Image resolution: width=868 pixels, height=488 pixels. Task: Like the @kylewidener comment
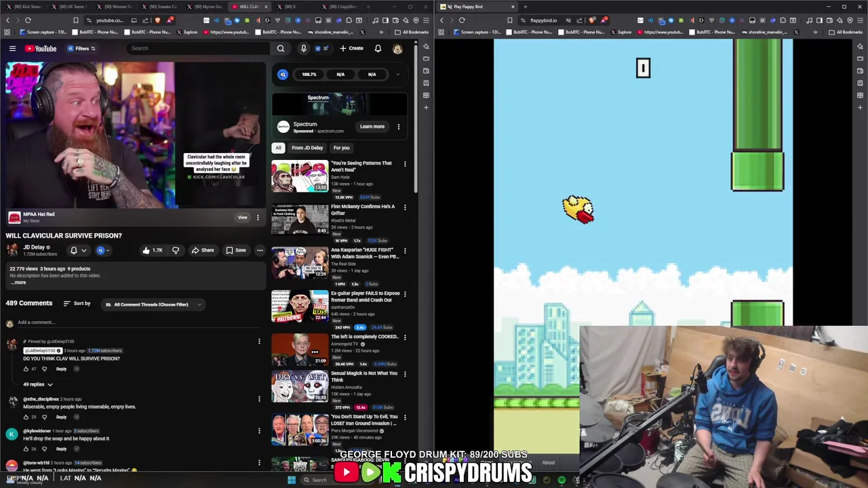coord(26,449)
